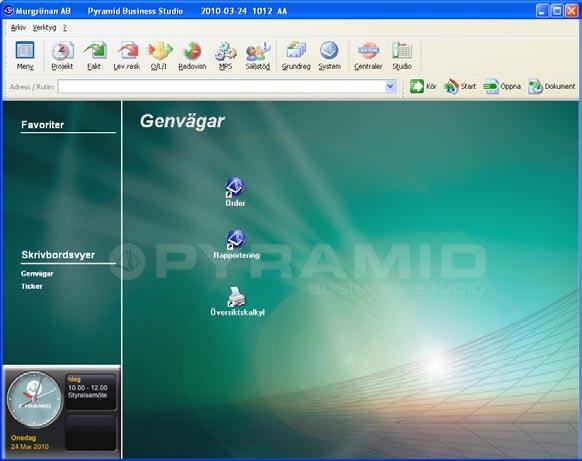Click into the Adress / Rutin input field
This screenshot has width=582, height=461.
point(222,86)
